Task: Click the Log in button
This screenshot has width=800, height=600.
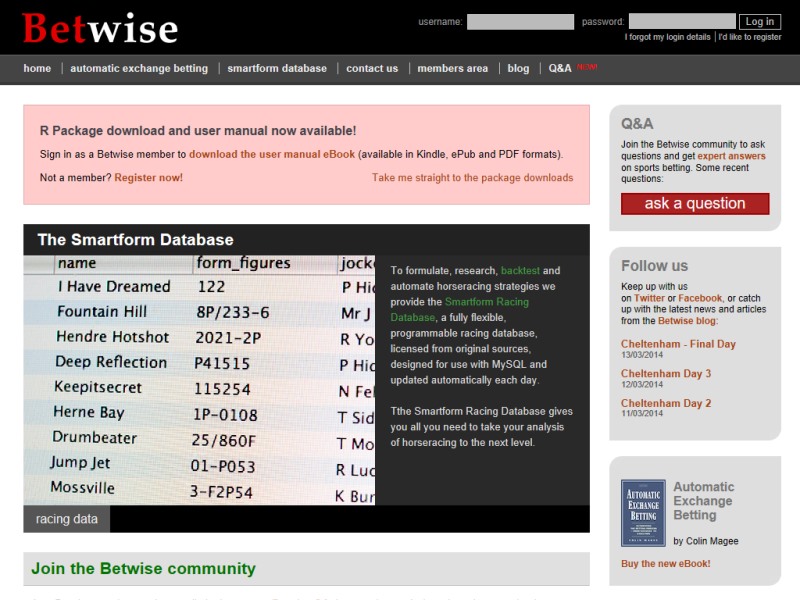Action: (x=760, y=21)
